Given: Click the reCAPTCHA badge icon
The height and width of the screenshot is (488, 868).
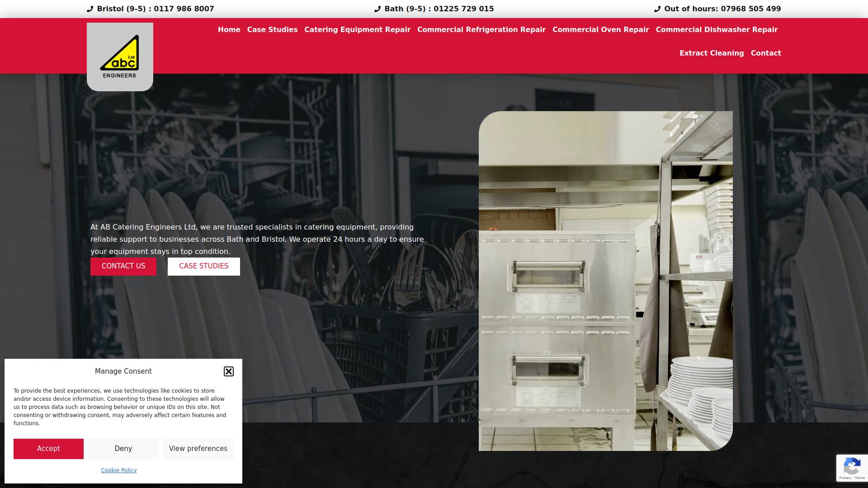Looking at the screenshot, I should 852,466.
